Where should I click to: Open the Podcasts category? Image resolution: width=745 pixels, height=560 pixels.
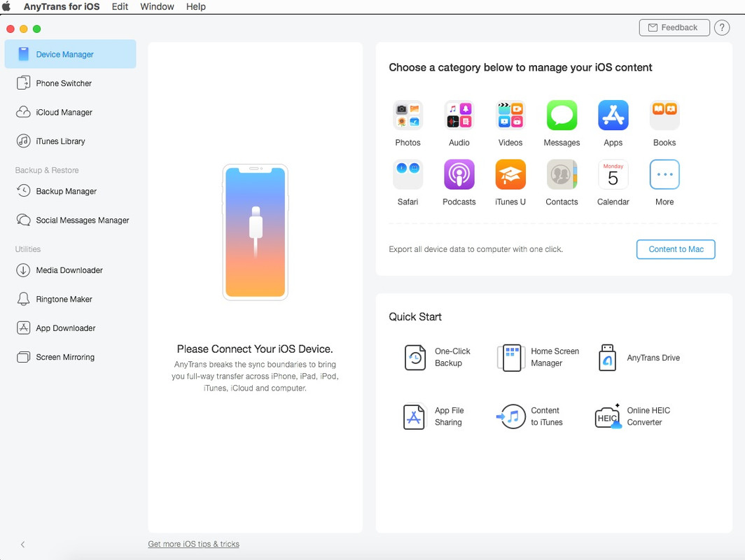(x=459, y=174)
